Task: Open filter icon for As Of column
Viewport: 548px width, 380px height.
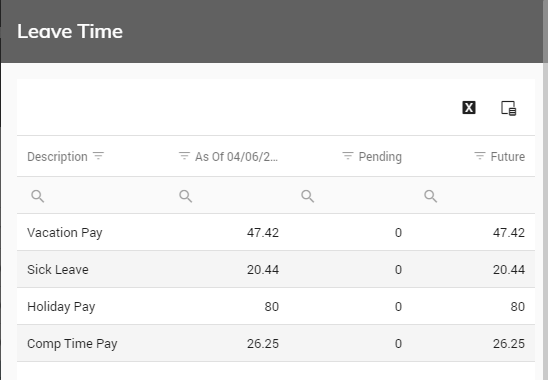Action: click(184, 156)
